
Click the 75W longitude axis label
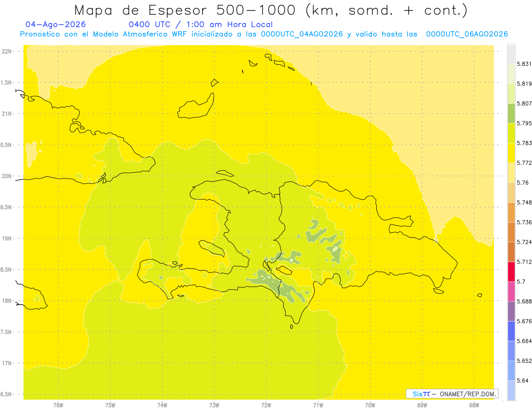110,405
